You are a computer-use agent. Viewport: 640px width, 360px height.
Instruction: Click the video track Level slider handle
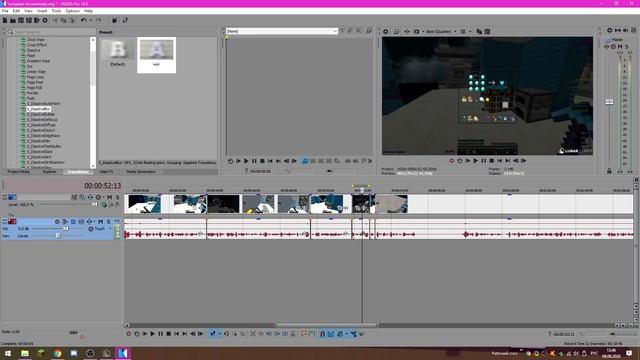point(95,204)
